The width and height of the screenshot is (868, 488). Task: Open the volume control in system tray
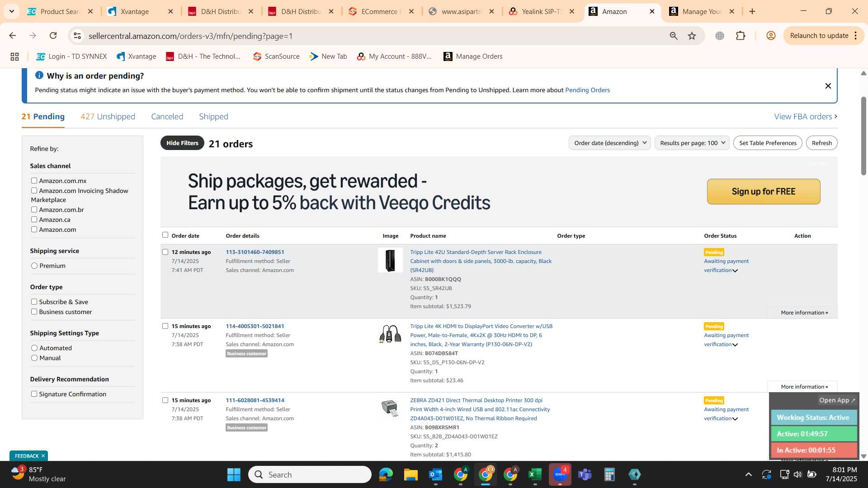797,474
